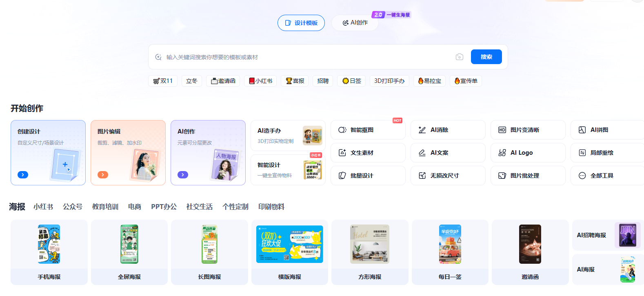
Task: Click the blue arrow on 创建设计 card
Action: click(23, 175)
